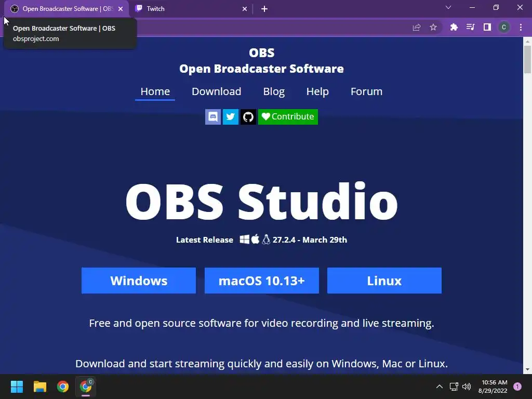Bookmark this page with the star

pyautogui.click(x=433, y=27)
